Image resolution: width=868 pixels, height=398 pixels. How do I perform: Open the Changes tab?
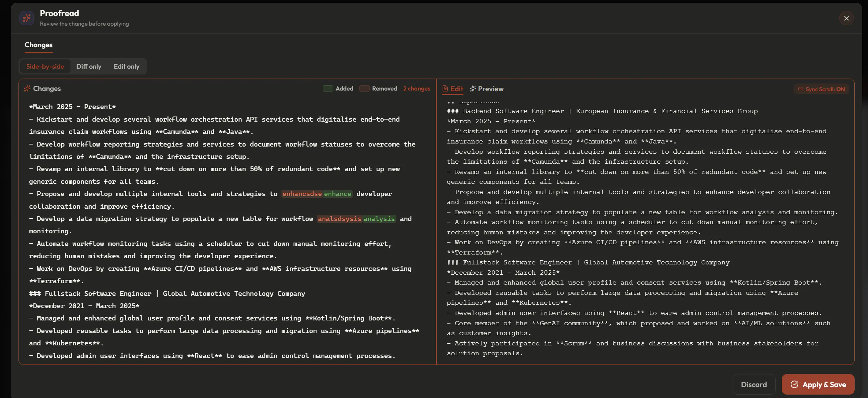coord(38,45)
